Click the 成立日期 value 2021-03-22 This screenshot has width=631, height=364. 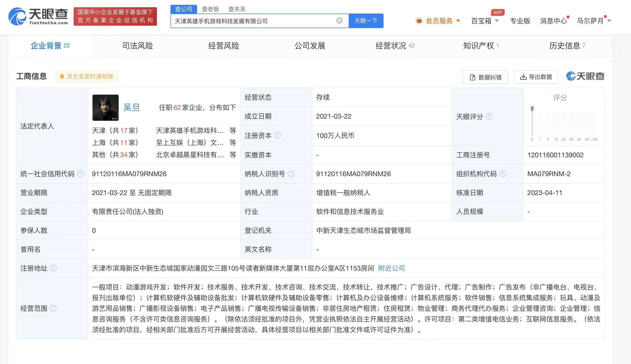[334, 116]
